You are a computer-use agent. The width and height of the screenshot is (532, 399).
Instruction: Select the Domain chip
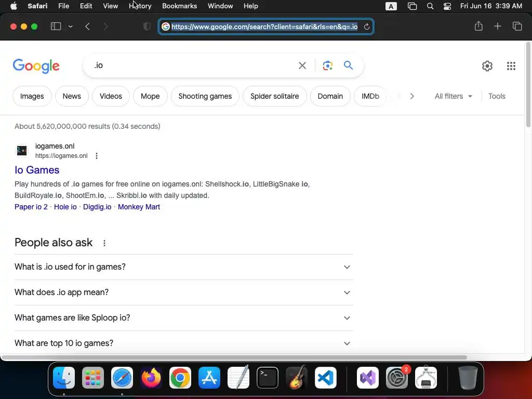point(330,96)
